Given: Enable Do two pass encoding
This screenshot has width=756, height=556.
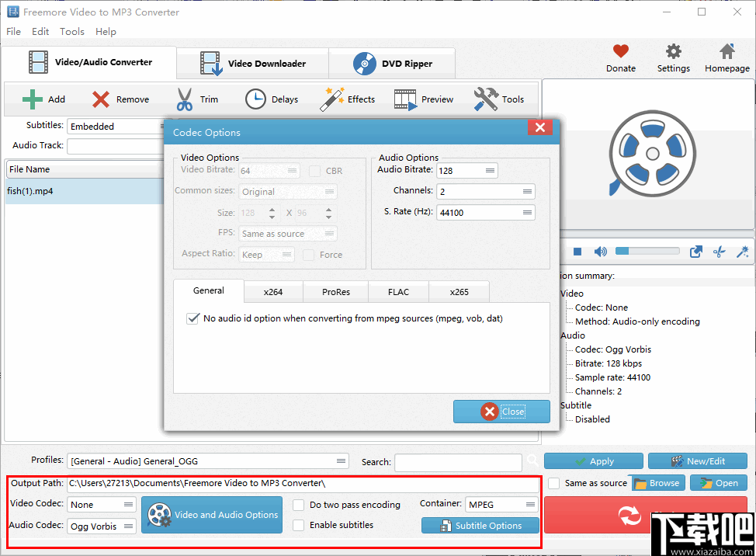Looking at the screenshot, I should click(x=299, y=505).
